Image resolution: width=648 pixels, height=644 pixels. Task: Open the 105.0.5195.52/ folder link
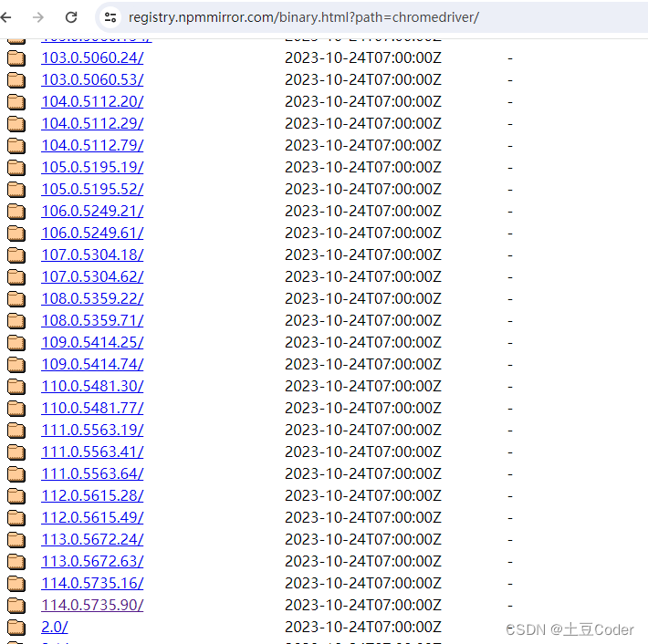click(92, 189)
